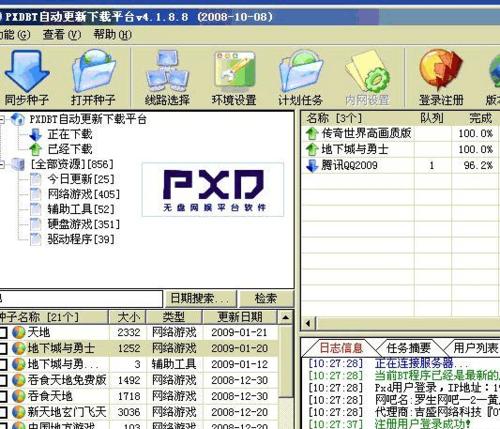Check the box for 吞食天地免费版
Screen dimensions: 500x429
coord(3,380)
